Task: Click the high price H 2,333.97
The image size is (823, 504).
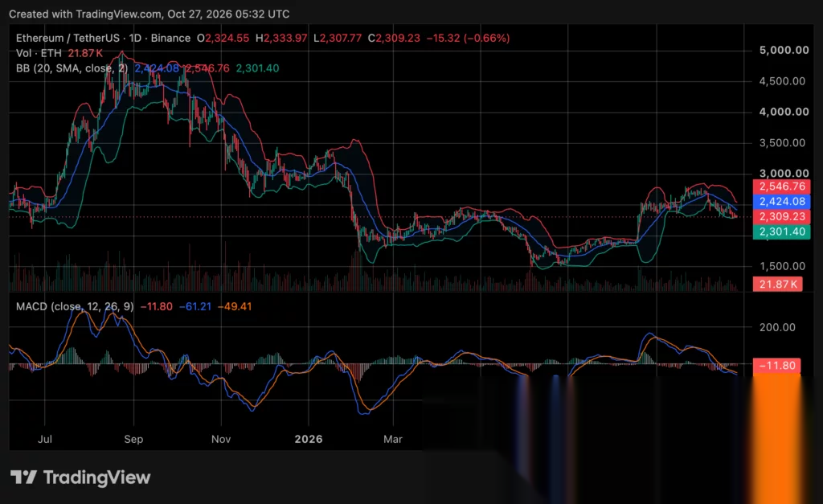Action: point(281,39)
